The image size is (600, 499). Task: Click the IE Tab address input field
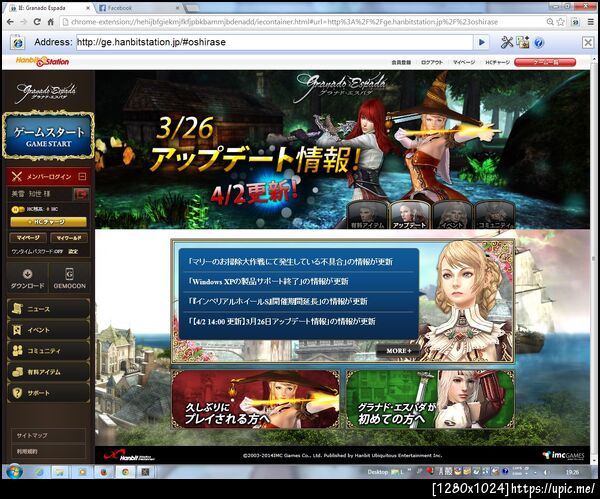click(x=274, y=42)
